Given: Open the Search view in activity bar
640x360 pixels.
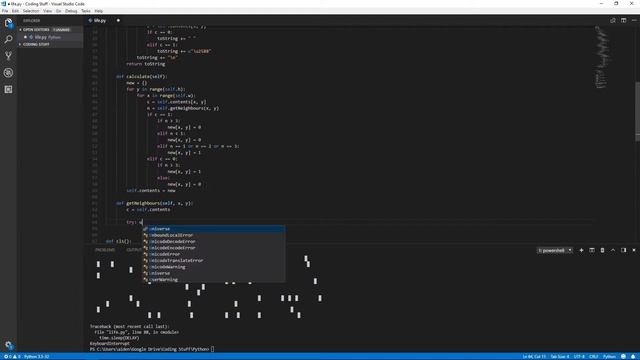Looking at the screenshot, I should [8, 39].
